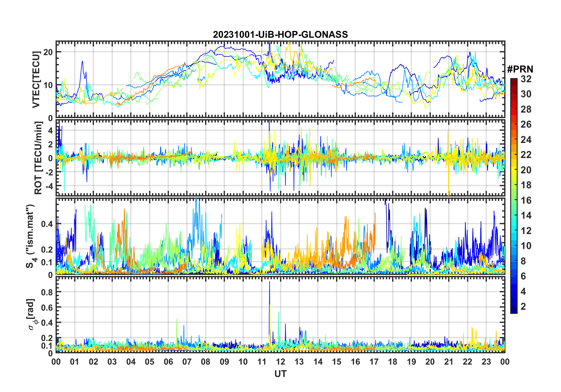
Task: Click x-axis tick label 15
Action: tap(337, 362)
